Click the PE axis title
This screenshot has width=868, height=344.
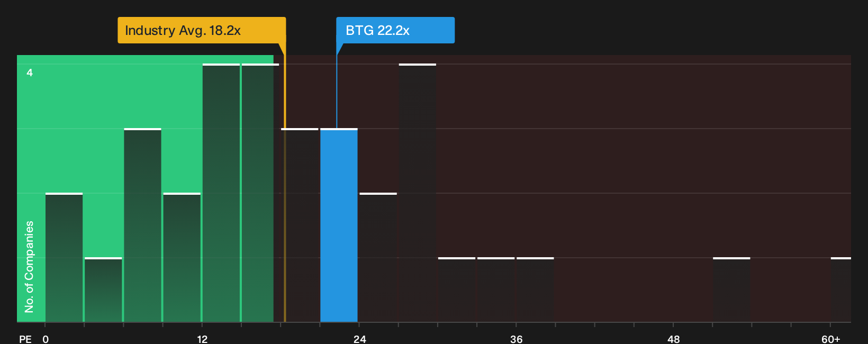tap(25, 339)
